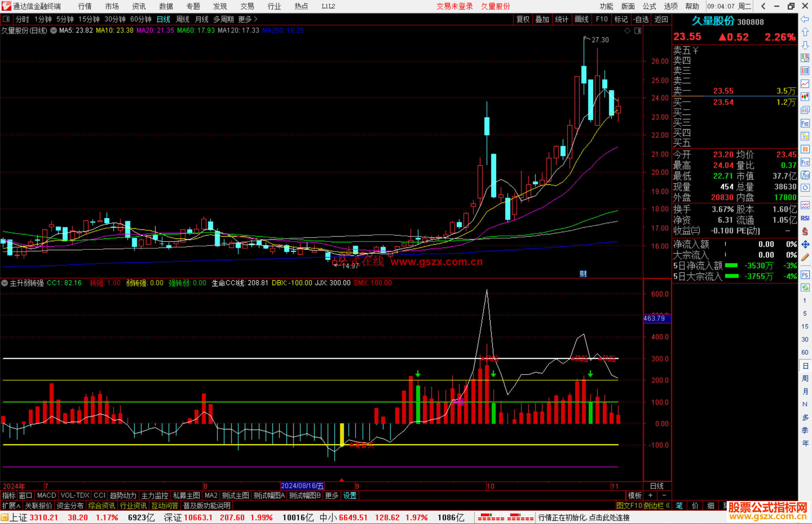Click the 设置 settings link
This screenshot has height=524, width=812.
(x=350, y=495)
